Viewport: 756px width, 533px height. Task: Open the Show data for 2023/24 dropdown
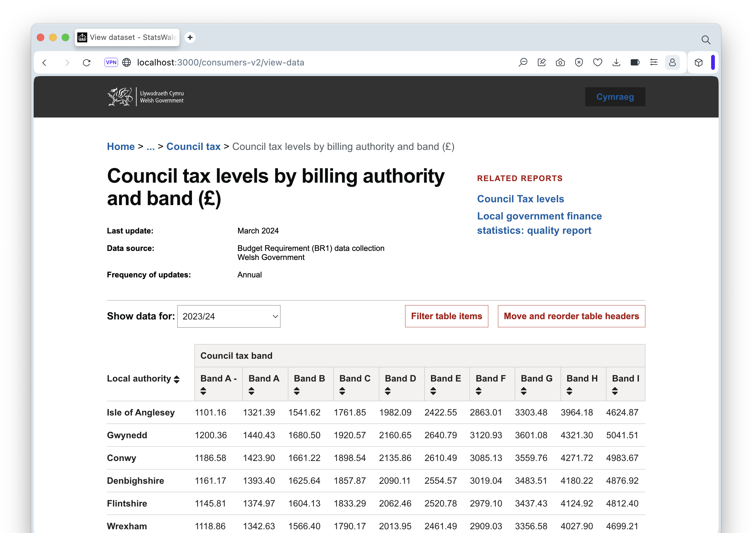click(x=228, y=316)
